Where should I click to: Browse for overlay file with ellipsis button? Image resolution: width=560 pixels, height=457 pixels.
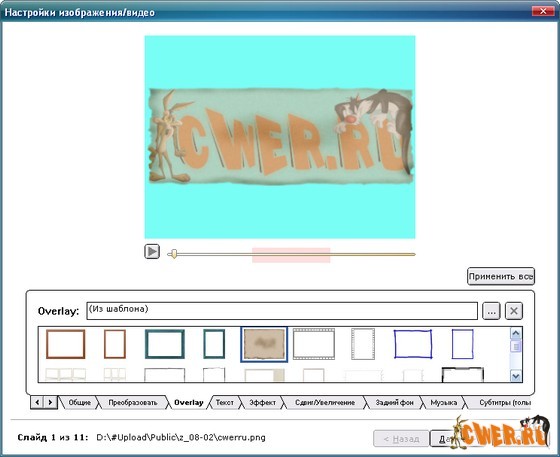pyautogui.click(x=491, y=311)
